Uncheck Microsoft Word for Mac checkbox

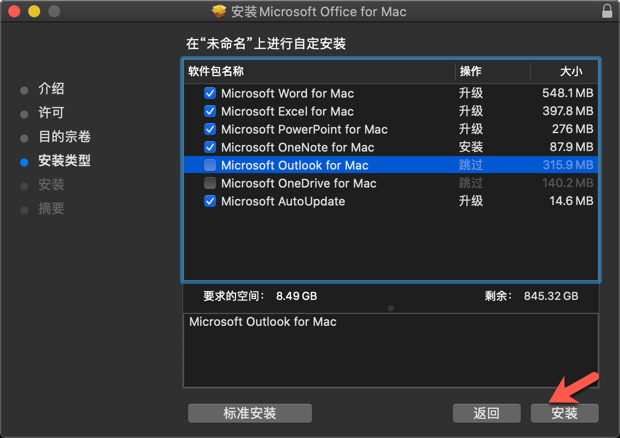[x=210, y=93]
